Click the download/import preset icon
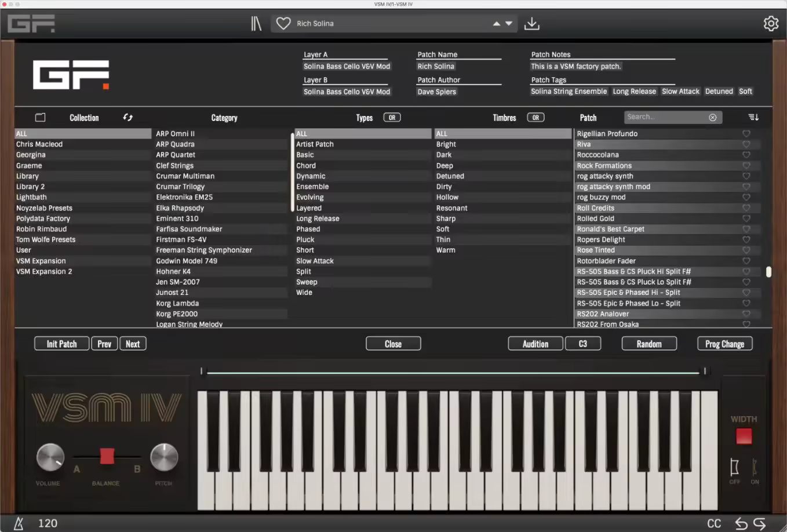This screenshot has width=787, height=532. pos(532,23)
